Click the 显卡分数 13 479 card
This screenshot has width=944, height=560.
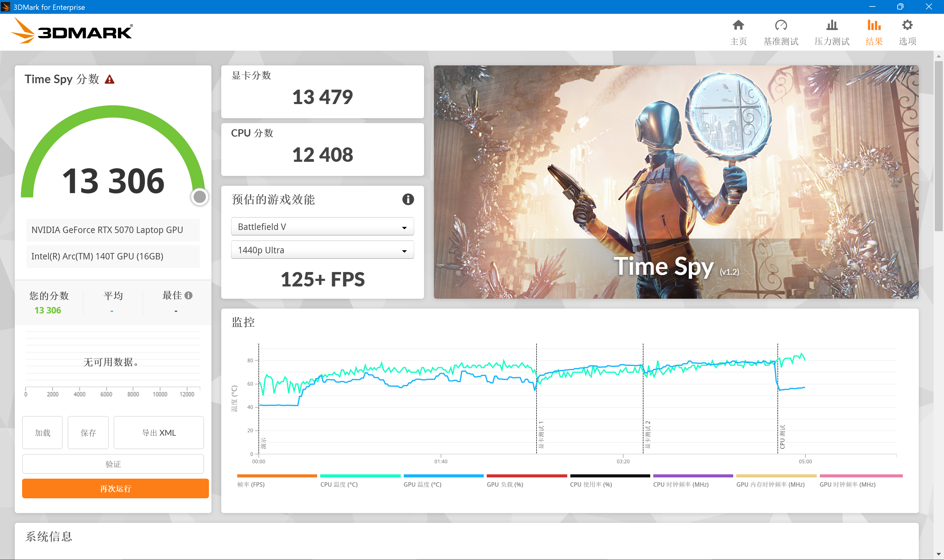coord(322,92)
